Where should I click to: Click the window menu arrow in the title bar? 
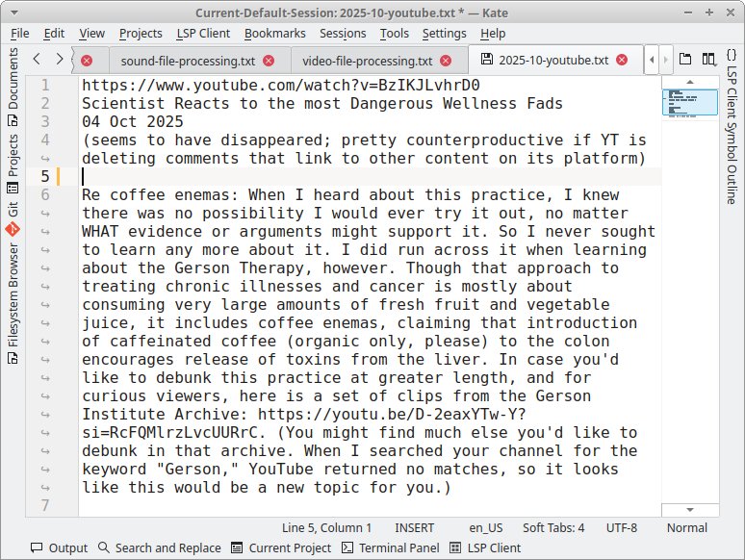[14, 13]
